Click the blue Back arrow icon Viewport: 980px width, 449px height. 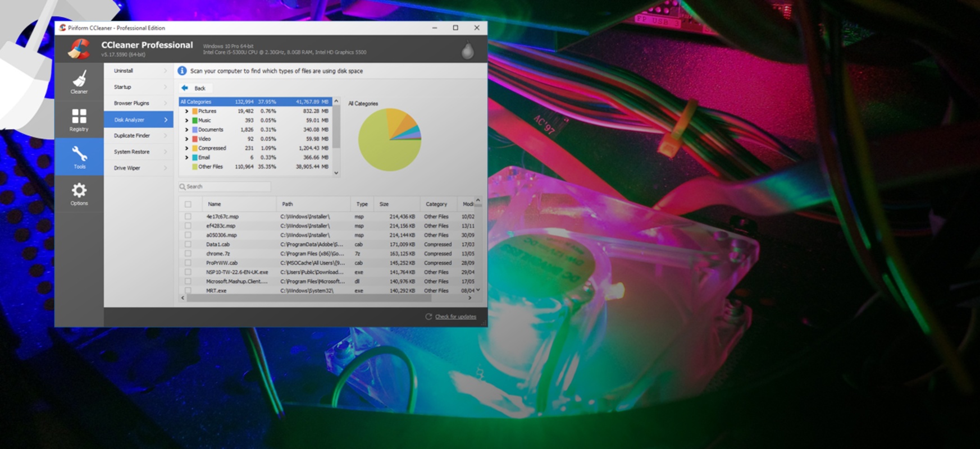coord(185,88)
